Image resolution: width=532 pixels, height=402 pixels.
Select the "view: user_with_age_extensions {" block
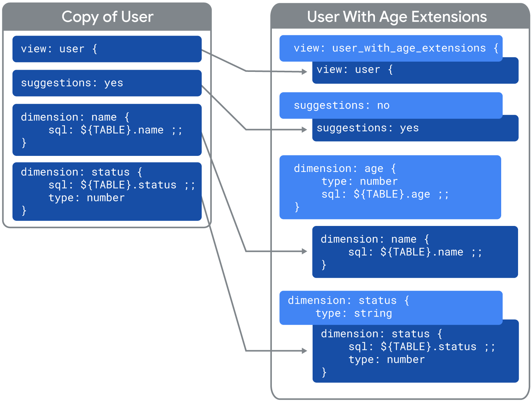click(x=391, y=48)
